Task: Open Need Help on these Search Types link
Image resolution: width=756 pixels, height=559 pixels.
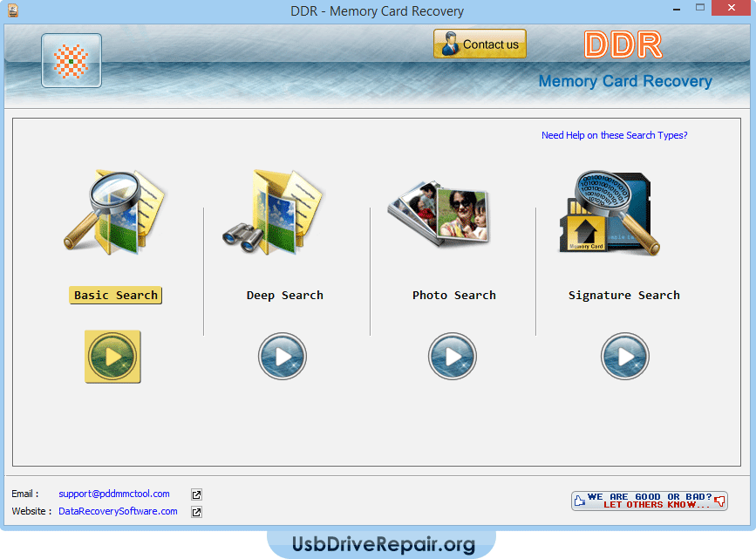Action: (x=614, y=135)
